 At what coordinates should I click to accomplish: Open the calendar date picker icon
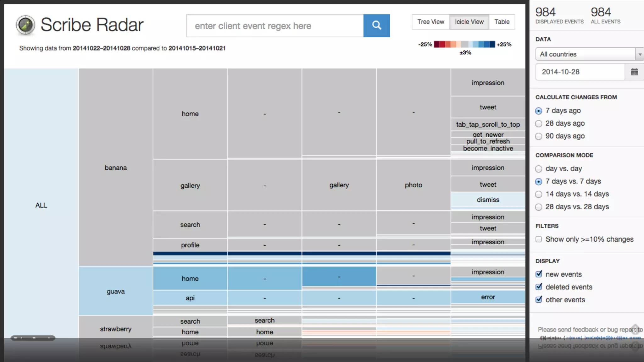634,72
